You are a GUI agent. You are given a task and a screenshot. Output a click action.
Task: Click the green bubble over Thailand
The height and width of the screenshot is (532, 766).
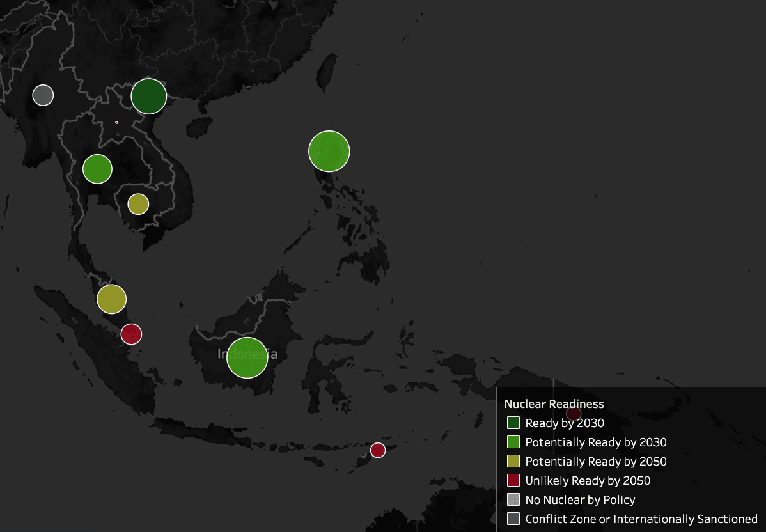tap(97, 169)
